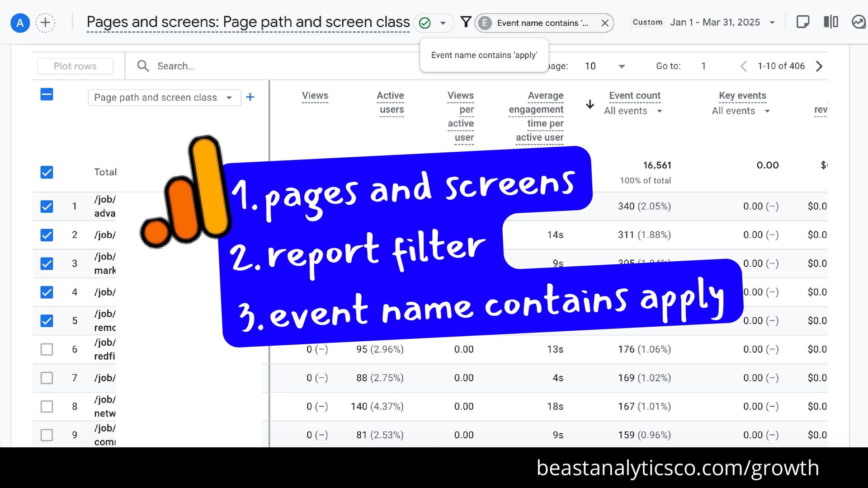Open the Insights trend icon
This screenshot has height=488, width=868.
coord(858,22)
